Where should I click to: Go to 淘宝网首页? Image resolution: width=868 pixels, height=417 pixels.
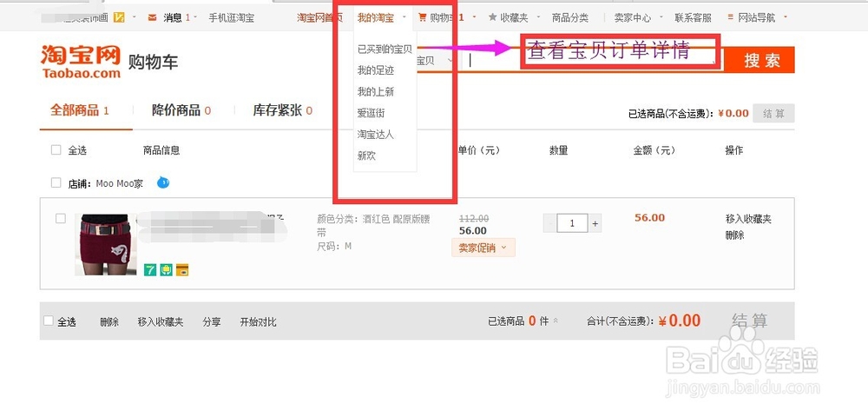320,17
